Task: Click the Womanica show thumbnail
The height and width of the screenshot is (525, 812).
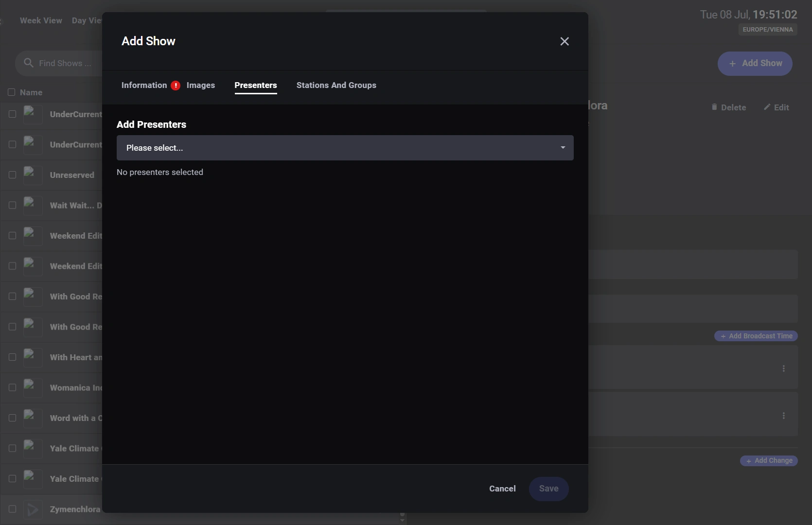Action: pos(33,387)
